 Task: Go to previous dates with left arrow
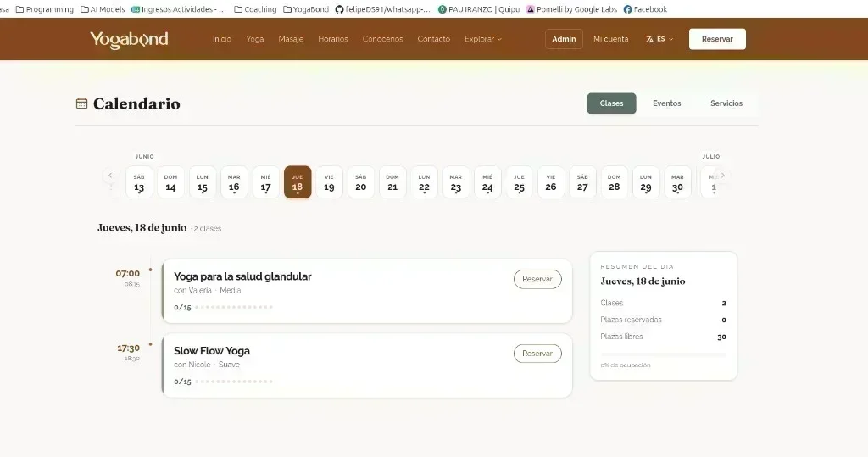point(110,175)
